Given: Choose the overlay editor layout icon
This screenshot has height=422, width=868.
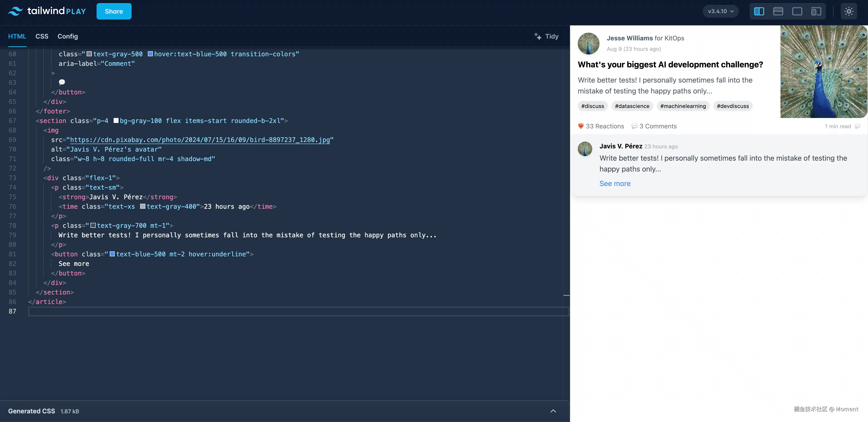Looking at the screenshot, I should pos(817,11).
